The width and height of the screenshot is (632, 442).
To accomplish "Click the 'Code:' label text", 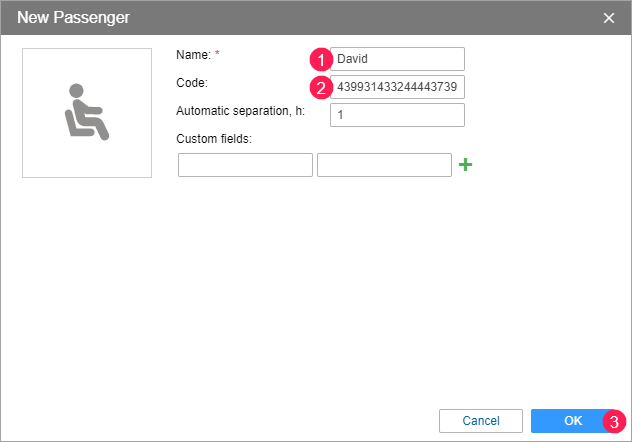I will (x=192, y=83).
